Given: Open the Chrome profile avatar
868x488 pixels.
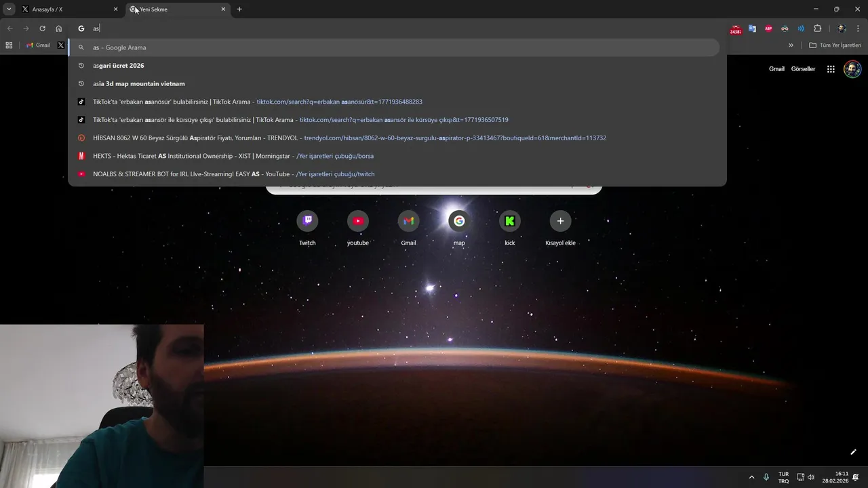Looking at the screenshot, I should pyautogui.click(x=842, y=28).
